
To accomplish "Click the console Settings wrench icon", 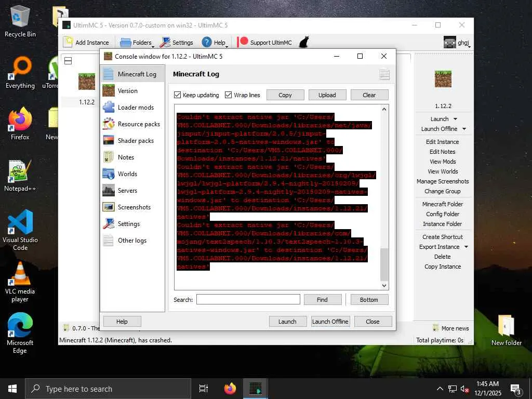I will pyautogui.click(x=108, y=223).
